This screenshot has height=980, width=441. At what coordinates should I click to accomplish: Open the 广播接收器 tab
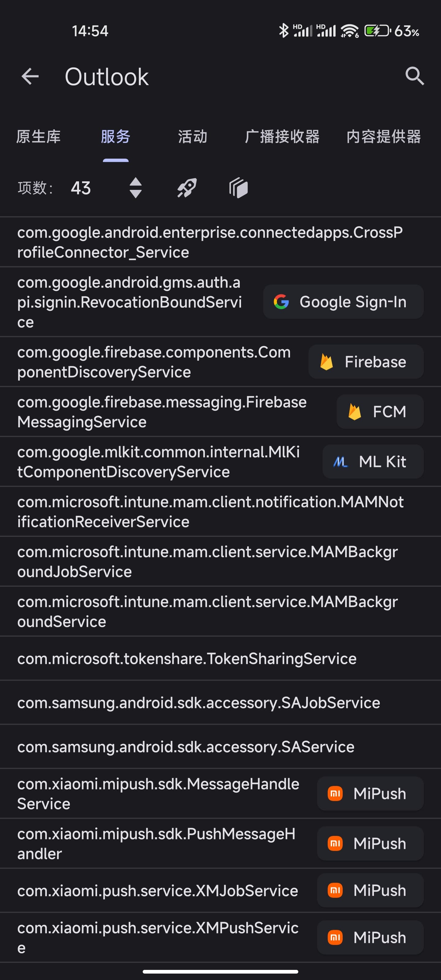coord(282,137)
